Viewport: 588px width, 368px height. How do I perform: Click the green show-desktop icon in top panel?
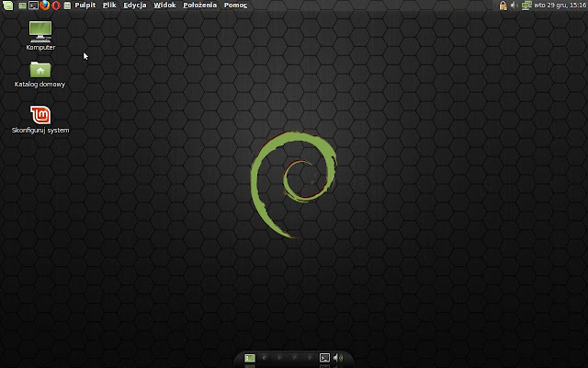22,6
